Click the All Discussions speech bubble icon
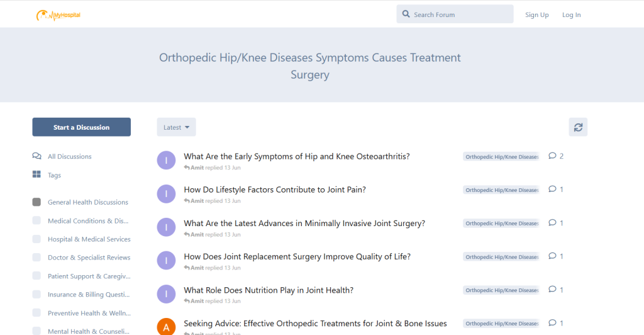The width and height of the screenshot is (644, 335). (x=36, y=156)
